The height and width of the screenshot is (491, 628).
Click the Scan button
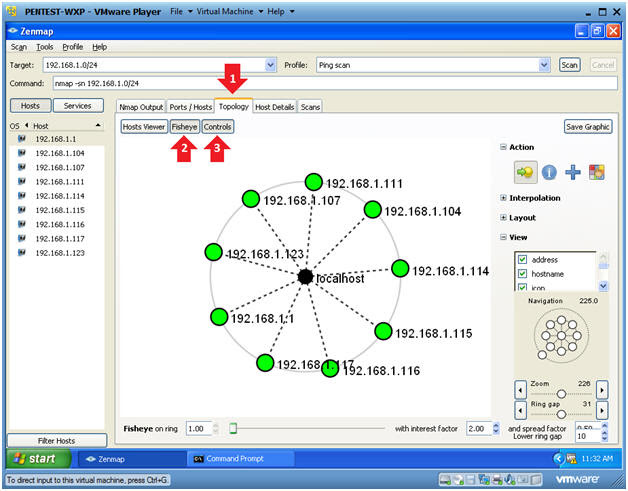[x=569, y=64]
